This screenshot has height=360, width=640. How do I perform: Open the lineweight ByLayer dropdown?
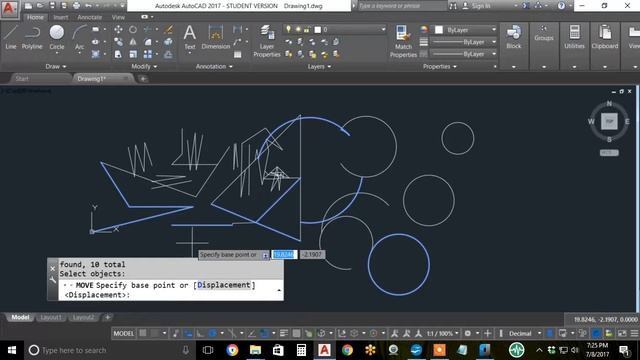pos(494,42)
